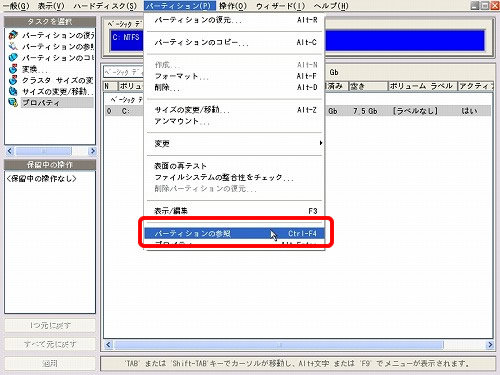This screenshot has height=375, width=500.
Task: Open the 操作(O) menu
Action: click(233, 6)
